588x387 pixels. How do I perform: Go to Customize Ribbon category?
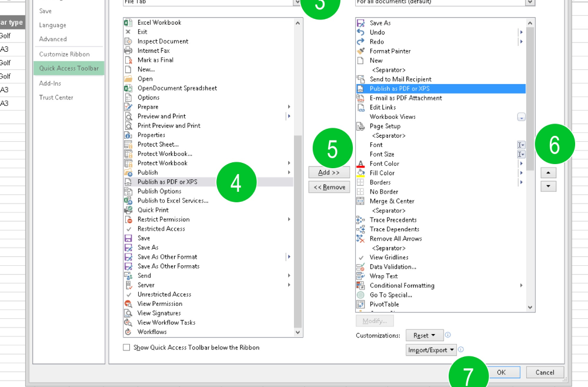(69, 54)
